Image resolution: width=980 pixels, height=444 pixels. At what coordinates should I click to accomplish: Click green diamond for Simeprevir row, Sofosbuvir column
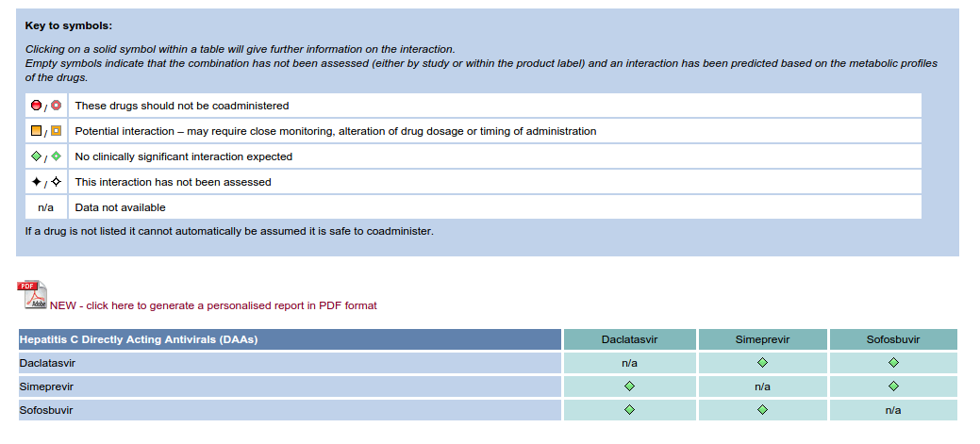pos(893,386)
